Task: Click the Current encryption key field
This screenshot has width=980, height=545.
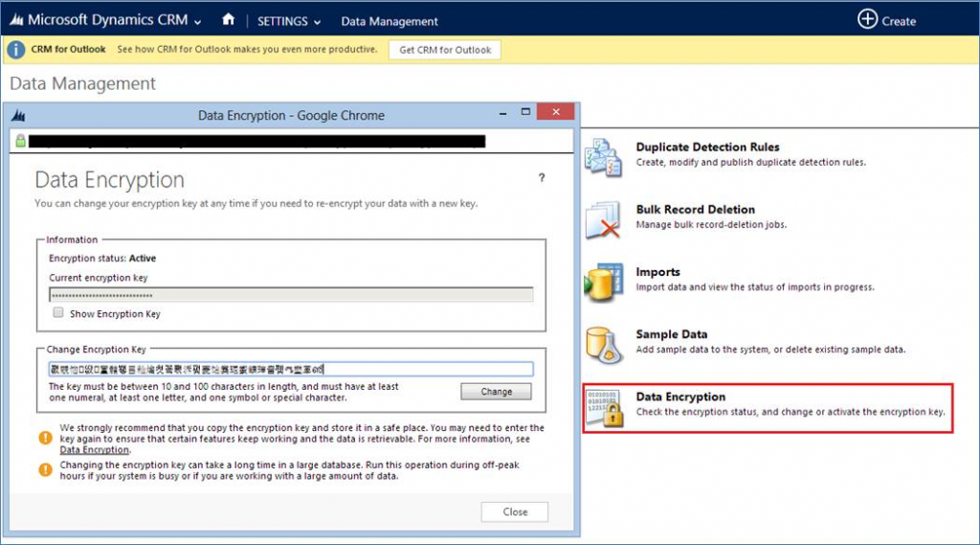Action: pyautogui.click(x=291, y=295)
